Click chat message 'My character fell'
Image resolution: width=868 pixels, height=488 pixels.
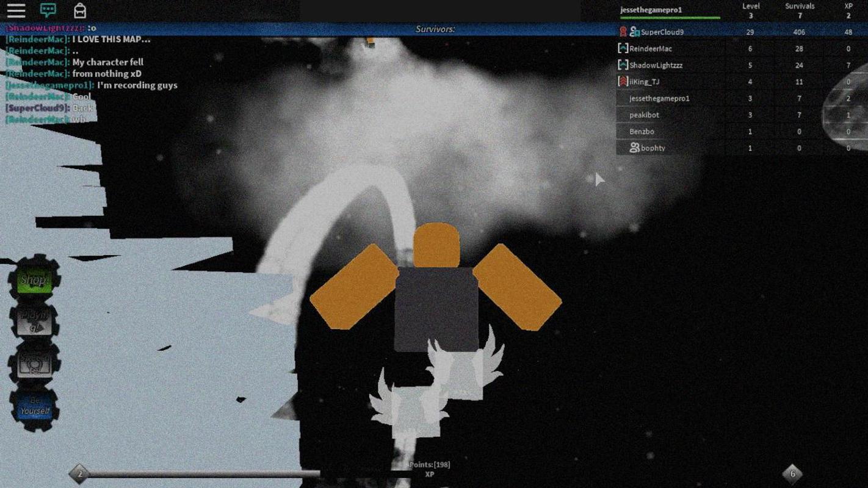pyautogui.click(x=108, y=62)
